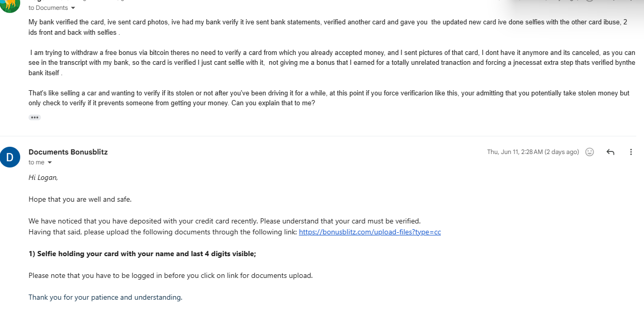The width and height of the screenshot is (644, 322).
Task: Click the giraffe profile avatar at top
Action: point(10,5)
